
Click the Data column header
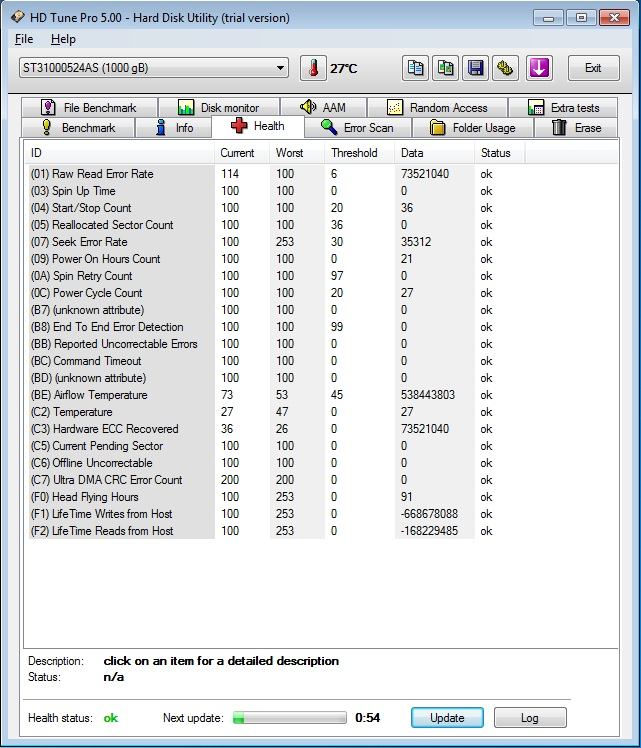click(435, 153)
